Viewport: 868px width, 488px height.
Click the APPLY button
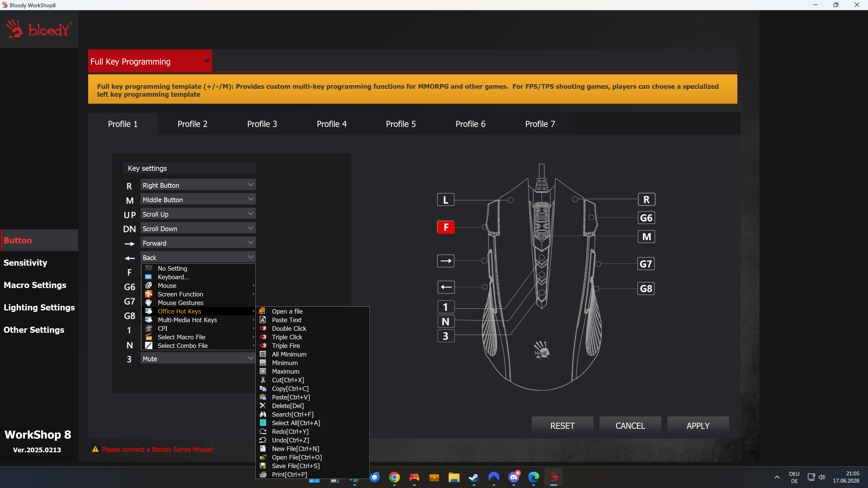[x=698, y=426]
